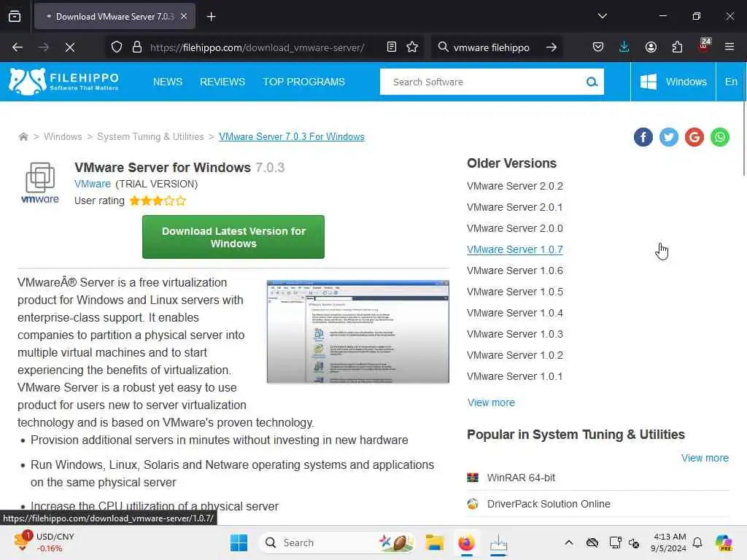This screenshot has height=560, width=747.
Task: Click the site security padlock icon
Action: coord(136,47)
